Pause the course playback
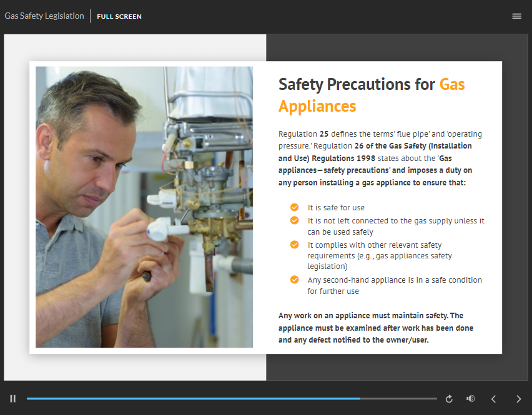The height and width of the screenshot is (415, 532). pyautogui.click(x=13, y=399)
